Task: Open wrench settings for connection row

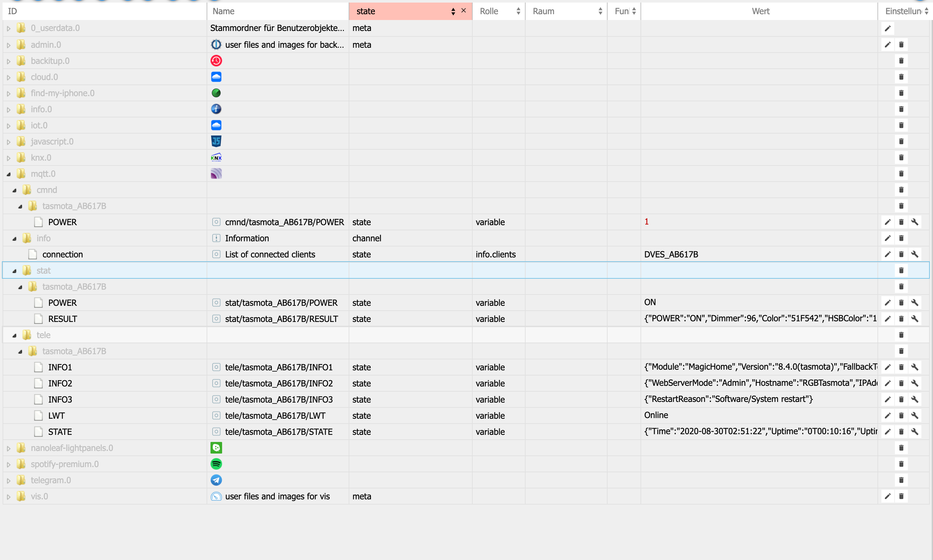Action: pyautogui.click(x=915, y=254)
